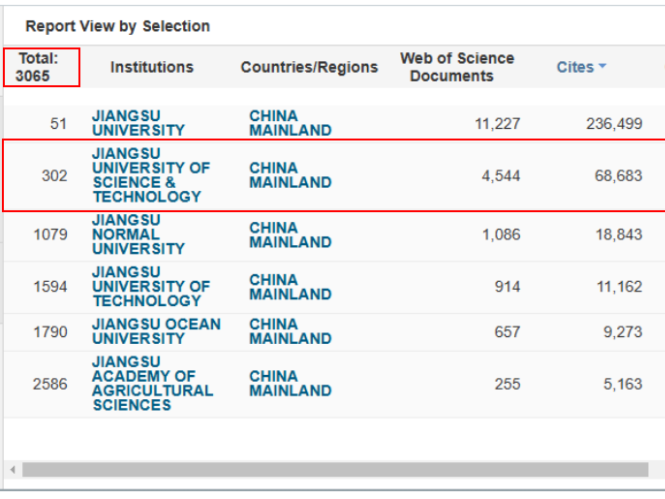This screenshot has height=499, width=665.
Task: Click CHINA MAINLAND in the Jiangsu University row
Action: point(290,123)
